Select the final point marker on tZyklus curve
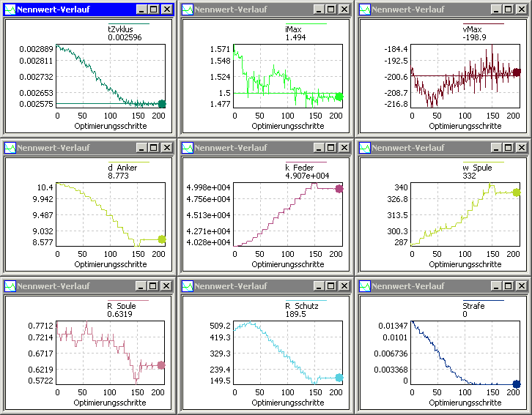Viewport: 532px width, 415px height. tap(162, 104)
